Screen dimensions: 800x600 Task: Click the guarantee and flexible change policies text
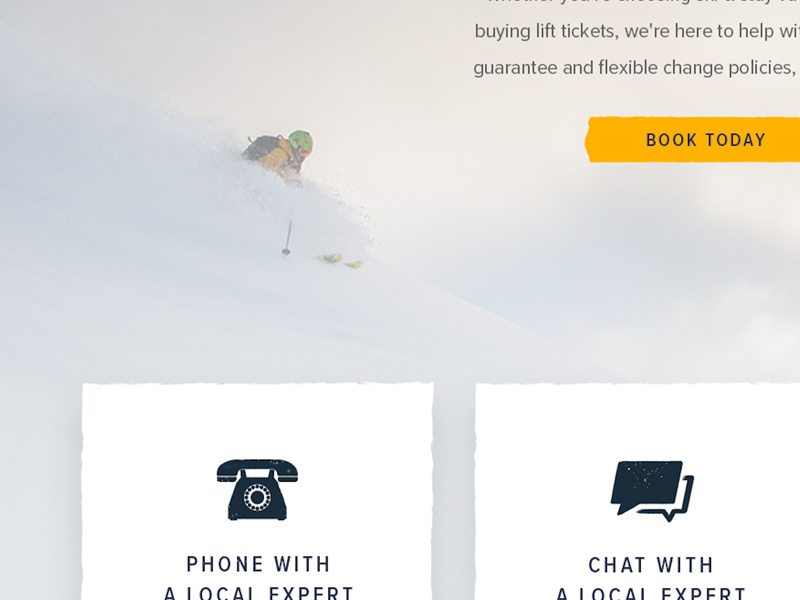point(637,68)
